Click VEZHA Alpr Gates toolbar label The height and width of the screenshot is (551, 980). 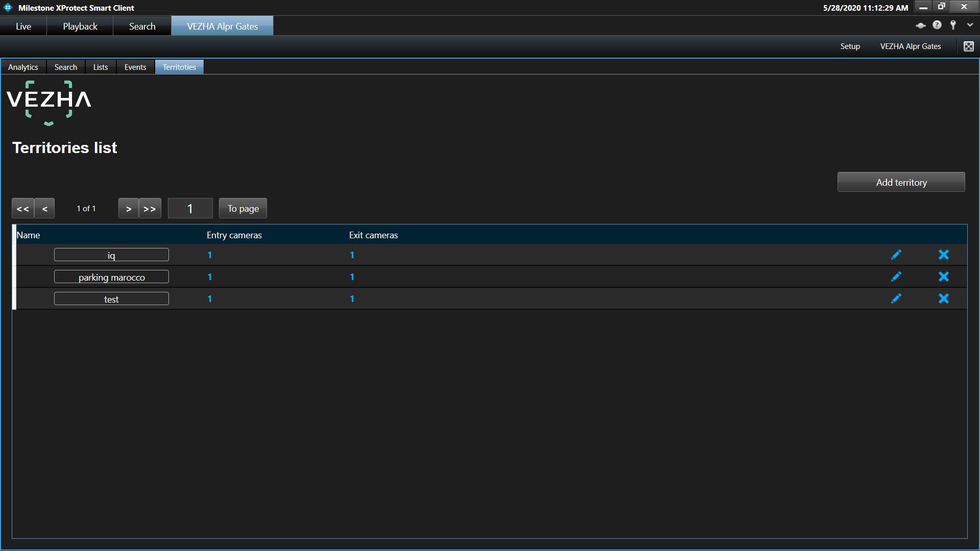pos(911,46)
